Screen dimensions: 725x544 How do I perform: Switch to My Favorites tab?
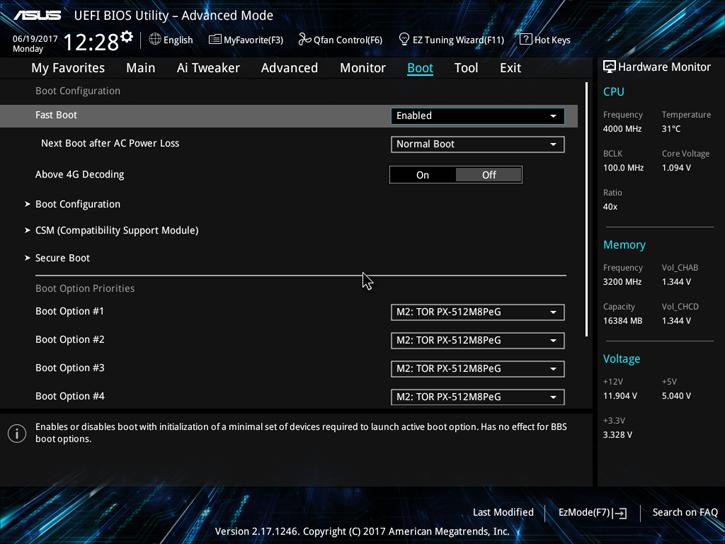pyautogui.click(x=68, y=68)
